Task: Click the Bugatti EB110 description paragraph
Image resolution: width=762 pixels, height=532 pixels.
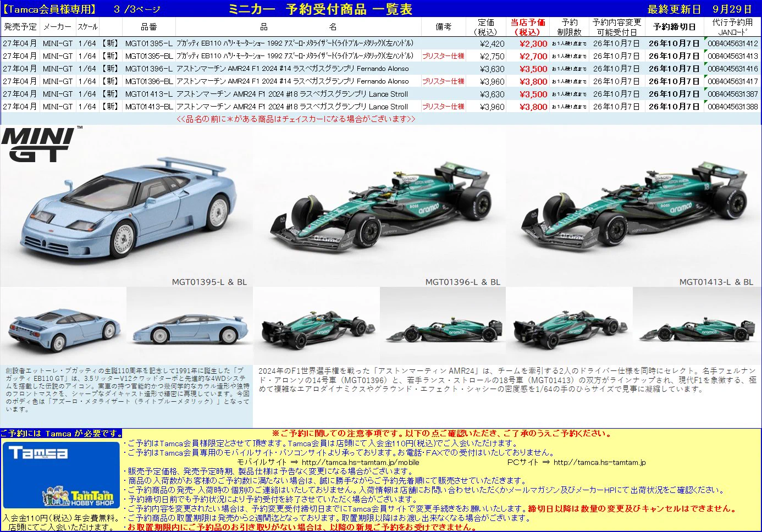Action: (x=128, y=390)
